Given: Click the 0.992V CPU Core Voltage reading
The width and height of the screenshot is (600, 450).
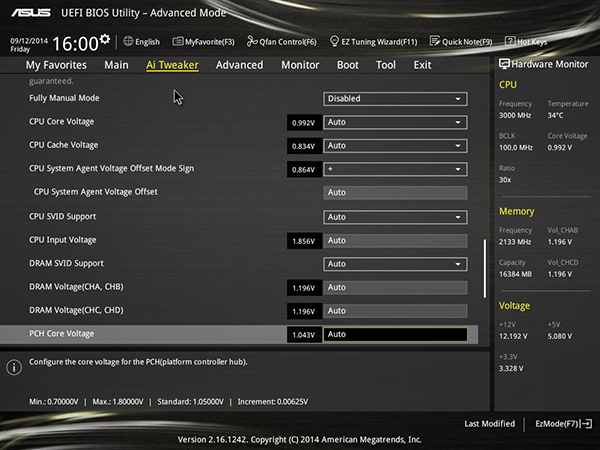Looking at the screenshot, I should click(x=304, y=123).
